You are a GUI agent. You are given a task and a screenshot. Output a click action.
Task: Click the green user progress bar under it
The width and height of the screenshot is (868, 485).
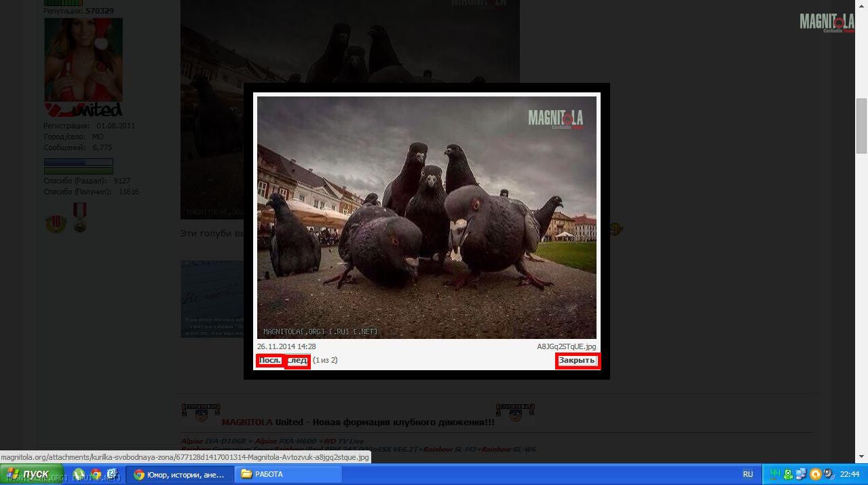pos(79,170)
